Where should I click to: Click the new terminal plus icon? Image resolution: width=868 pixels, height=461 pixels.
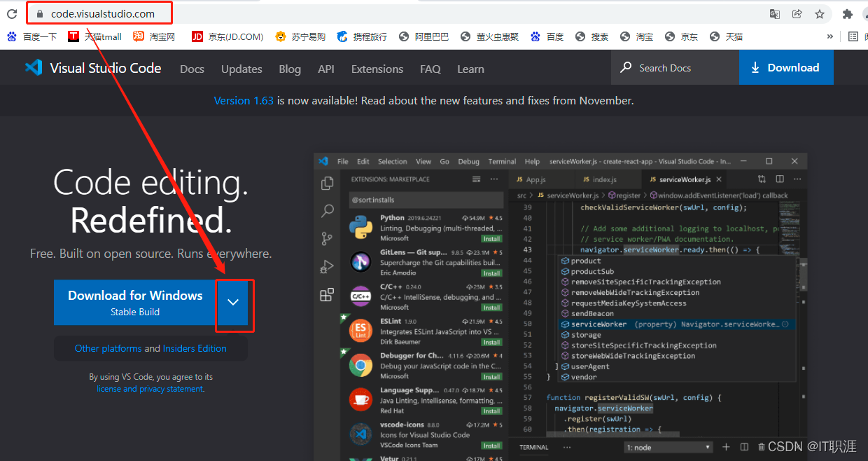[x=726, y=447]
